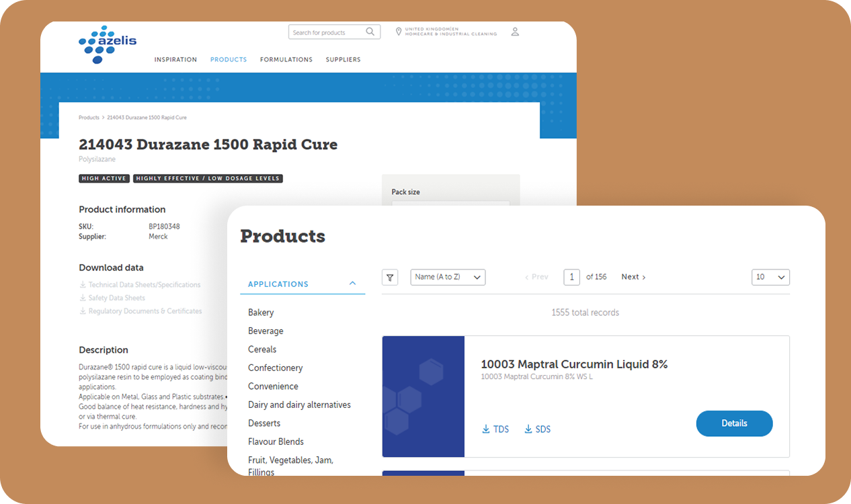Click the SDS download icon
Viewport: 851px width, 504px height.
[528, 429]
